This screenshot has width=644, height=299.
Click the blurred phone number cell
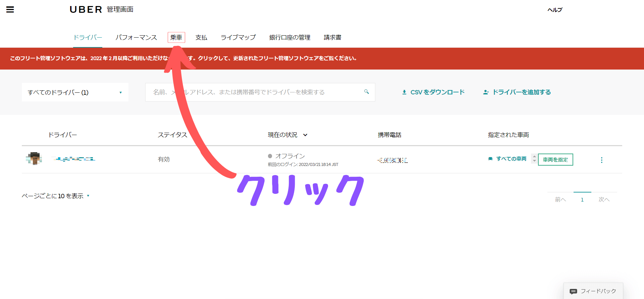click(x=392, y=160)
